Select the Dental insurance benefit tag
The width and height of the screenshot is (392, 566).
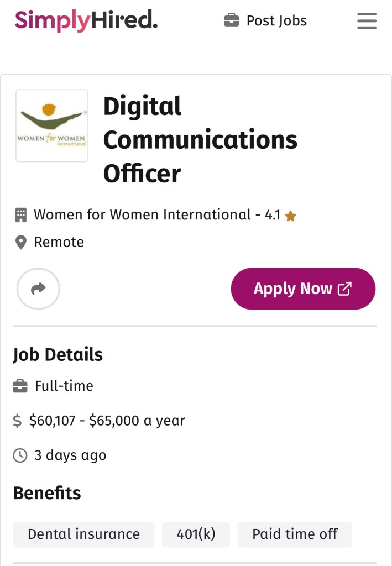[x=83, y=534]
